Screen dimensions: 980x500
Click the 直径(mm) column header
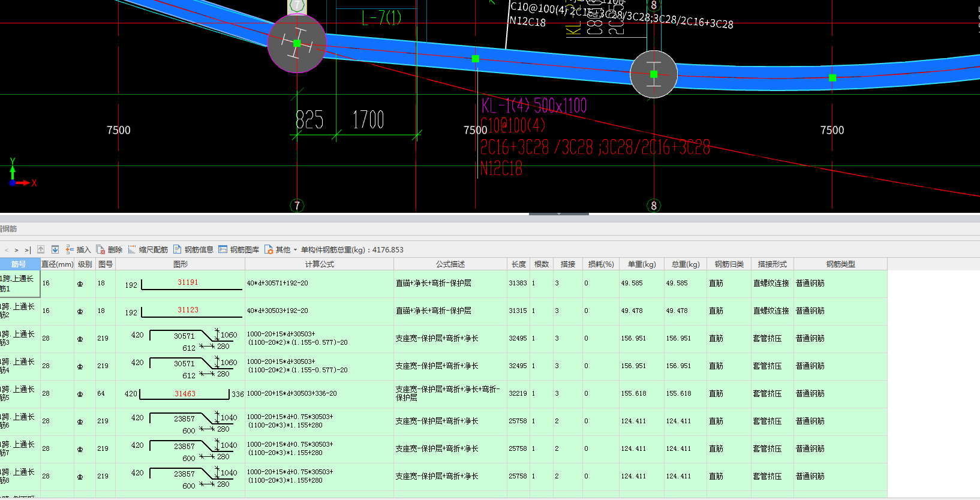pyautogui.click(x=57, y=264)
